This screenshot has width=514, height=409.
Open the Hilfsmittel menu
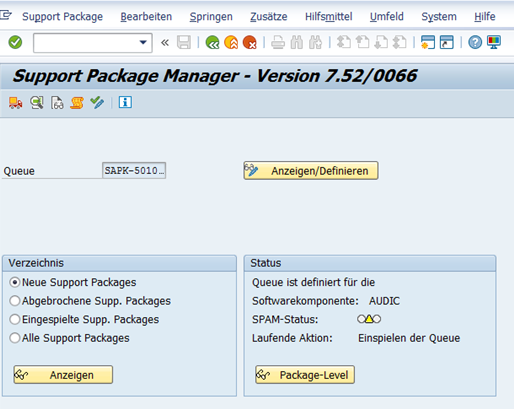[x=329, y=17]
